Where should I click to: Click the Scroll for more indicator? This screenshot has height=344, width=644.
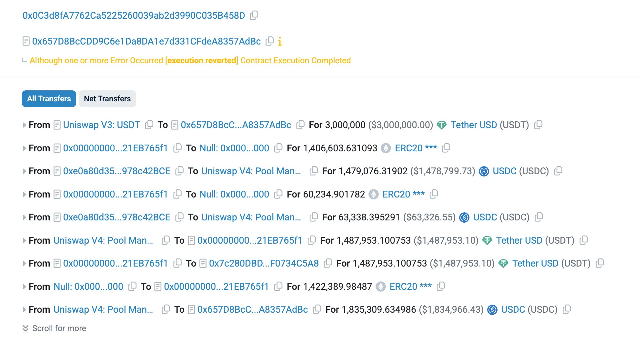point(54,328)
